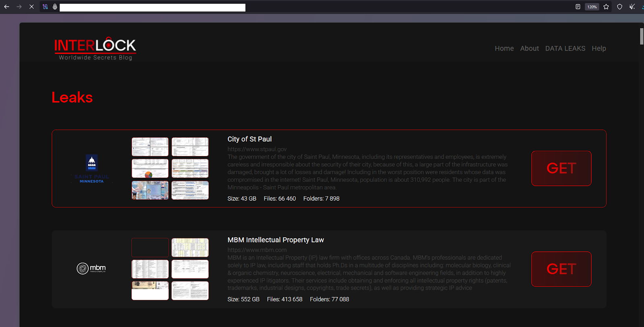Click the 'Files: 66 460' text
Viewport: 644px width, 327px height.
tap(280, 199)
